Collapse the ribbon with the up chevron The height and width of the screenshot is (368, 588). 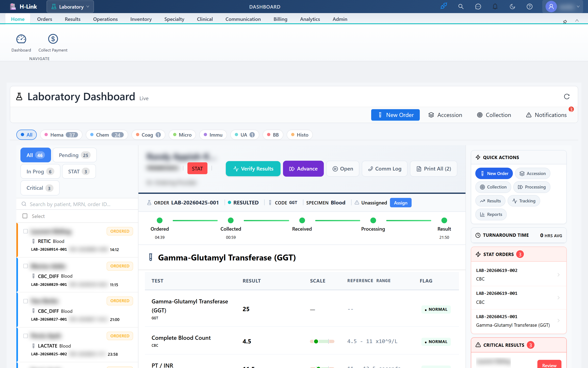(x=577, y=21)
